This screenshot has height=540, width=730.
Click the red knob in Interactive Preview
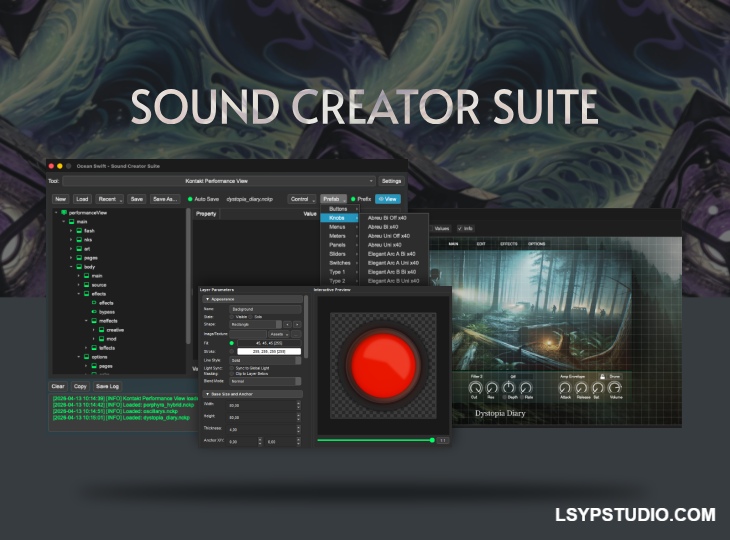pos(383,365)
